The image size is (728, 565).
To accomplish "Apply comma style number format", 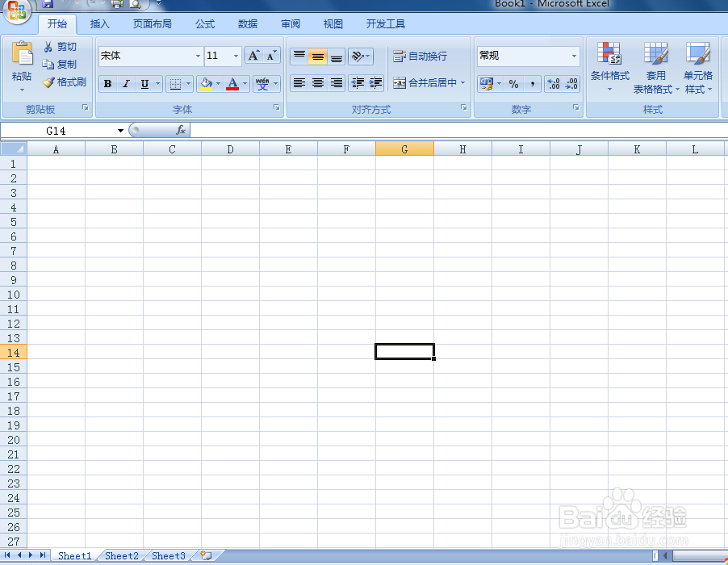I will (x=532, y=84).
